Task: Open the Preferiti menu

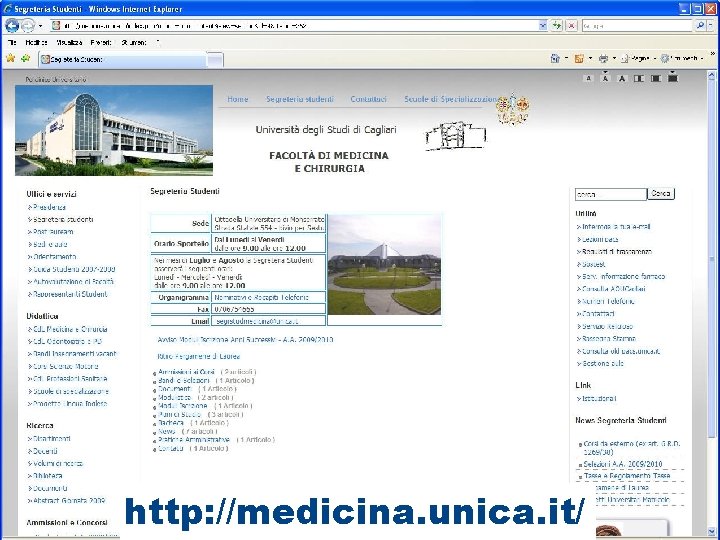Action: click(101, 43)
